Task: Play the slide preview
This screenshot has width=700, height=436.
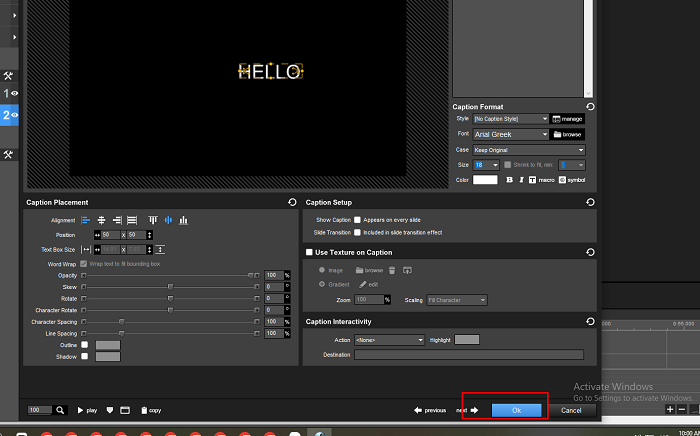Action: [x=87, y=410]
